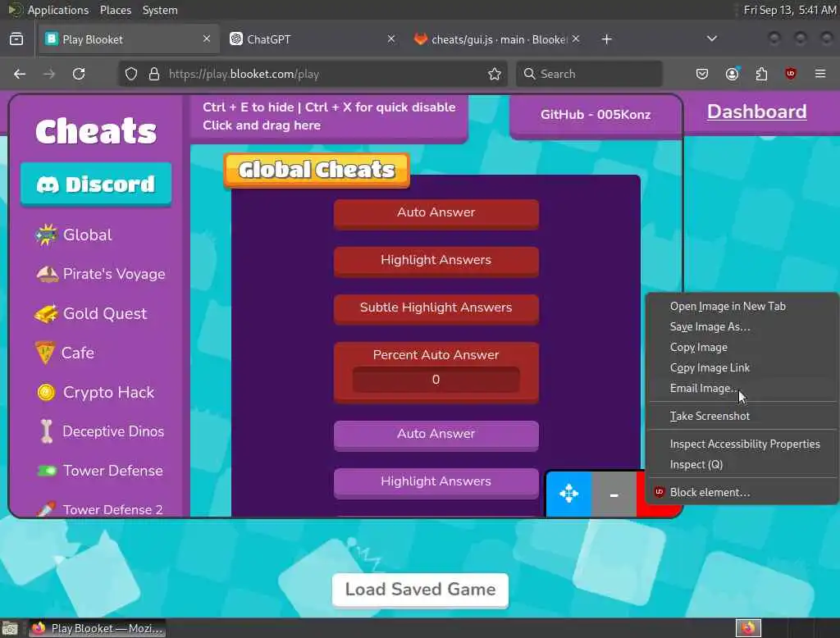The width and height of the screenshot is (840, 638).
Task: Open Pirate's Voyage cheats via ship icon
Action: tap(47, 274)
